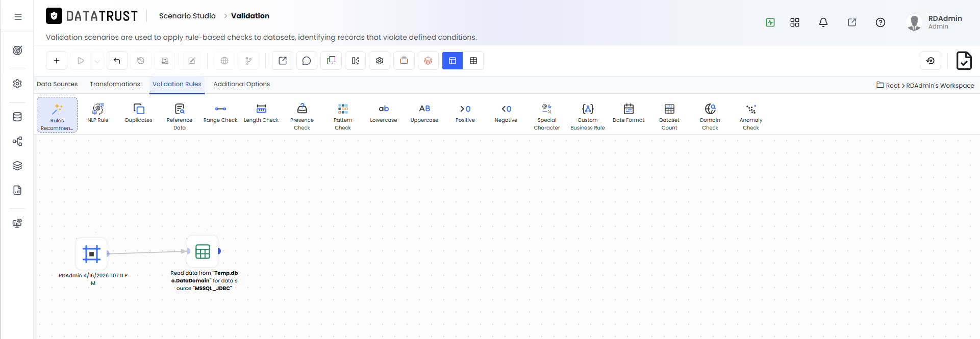Viewport: 980px width, 339px height.
Task: Select the NLP Rule validation tool
Action: pyautogui.click(x=98, y=113)
